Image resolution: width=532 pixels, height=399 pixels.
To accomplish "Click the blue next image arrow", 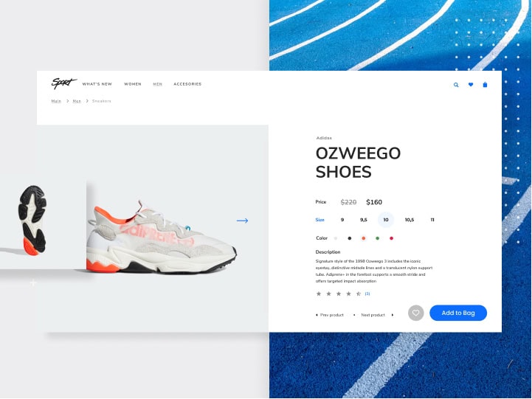I will click(x=242, y=221).
